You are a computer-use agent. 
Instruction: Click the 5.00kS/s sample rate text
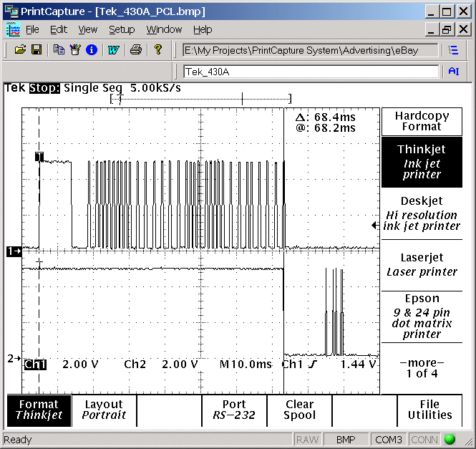[155, 88]
